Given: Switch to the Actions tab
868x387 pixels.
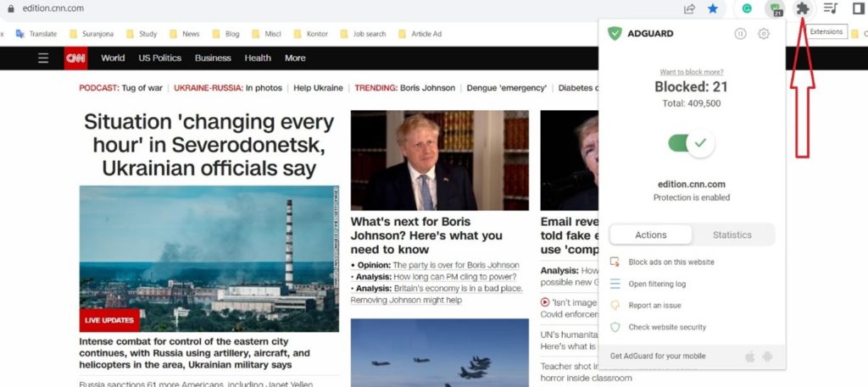Looking at the screenshot, I should 650,235.
